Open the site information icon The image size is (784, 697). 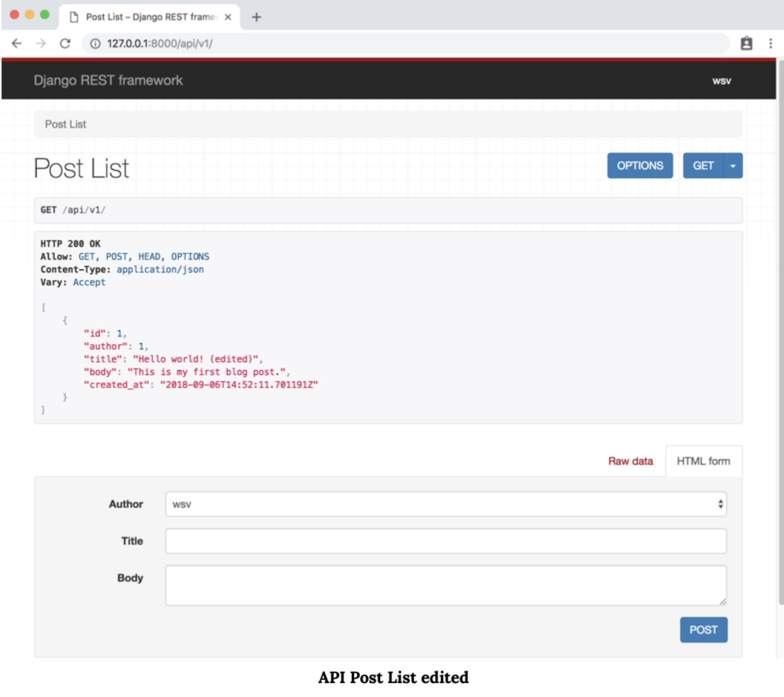click(95, 44)
